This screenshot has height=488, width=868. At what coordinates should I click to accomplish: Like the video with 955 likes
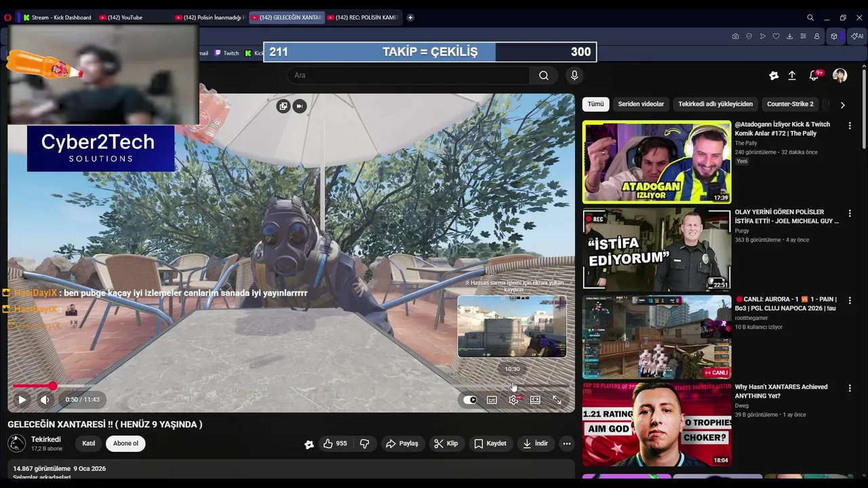[335, 443]
